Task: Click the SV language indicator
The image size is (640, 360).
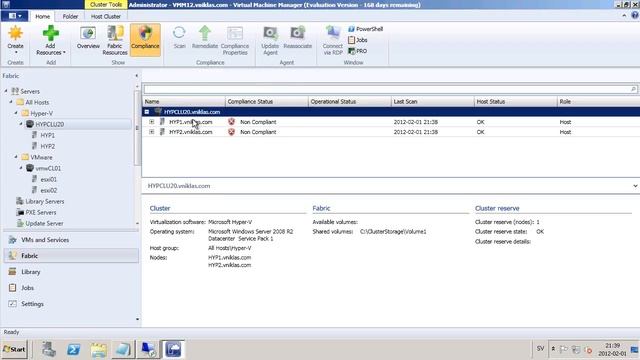Action: (540, 349)
